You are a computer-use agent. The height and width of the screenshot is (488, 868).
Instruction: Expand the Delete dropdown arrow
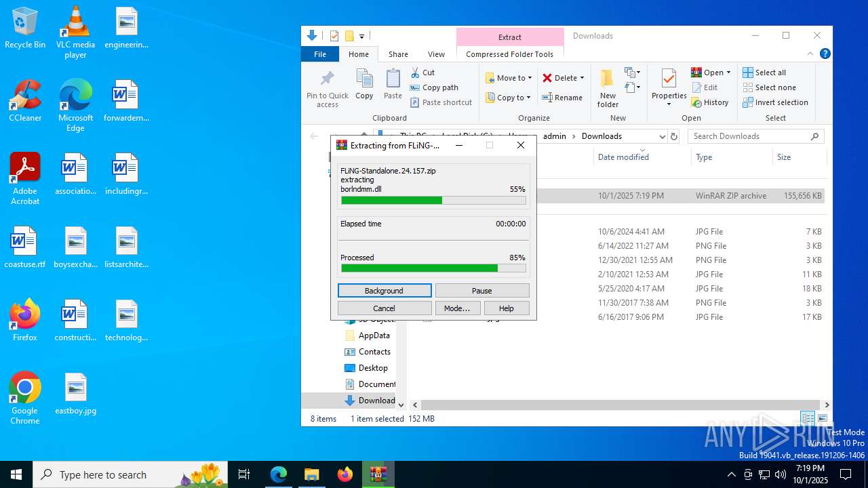point(582,78)
